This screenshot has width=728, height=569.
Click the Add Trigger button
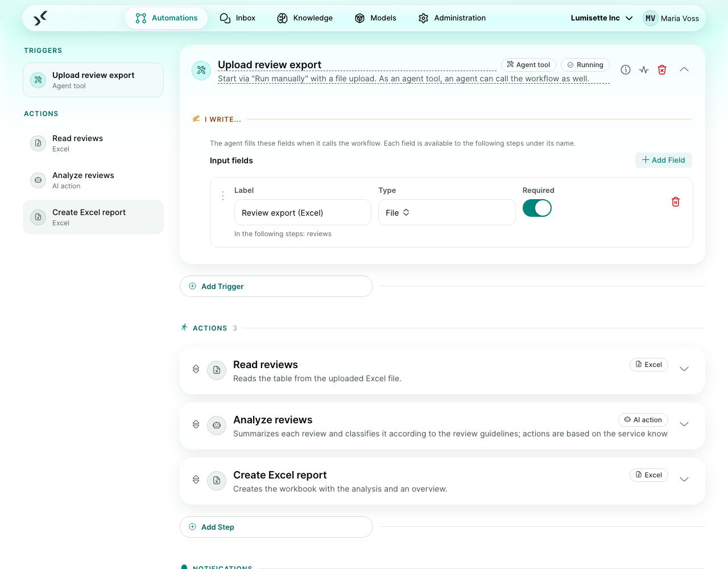coord(276,286)
